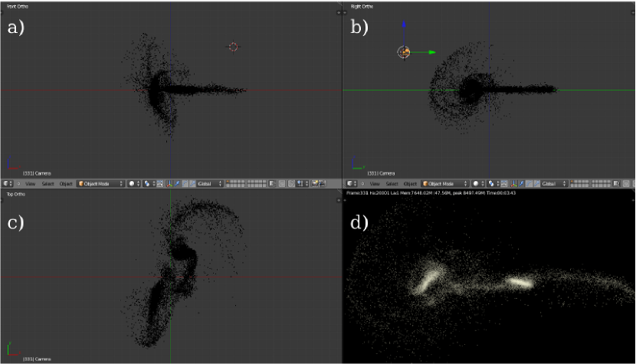636x364 pixels.
Task: Open viewport shading selector in Front view
Action: (x=133, y=184)
